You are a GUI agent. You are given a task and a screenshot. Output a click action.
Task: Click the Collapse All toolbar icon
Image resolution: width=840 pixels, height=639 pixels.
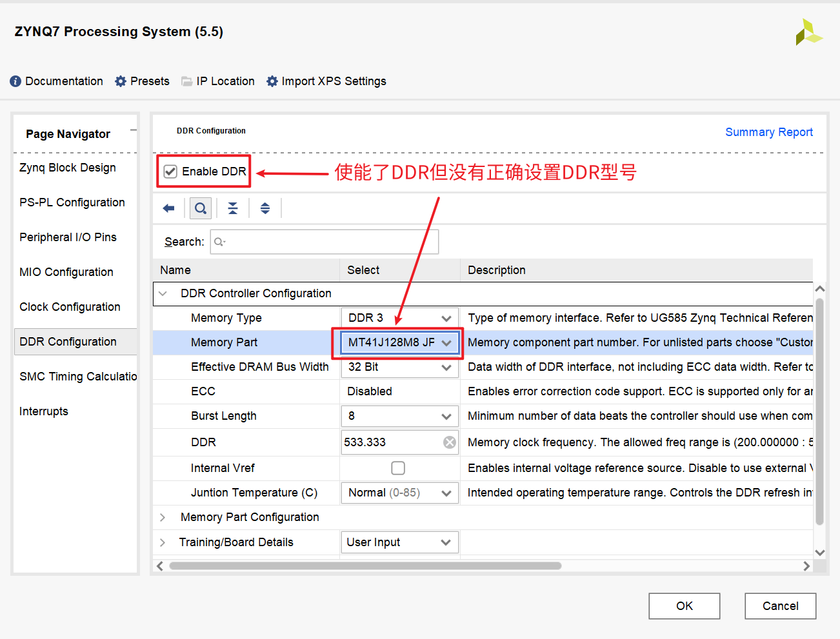[233, 208]
